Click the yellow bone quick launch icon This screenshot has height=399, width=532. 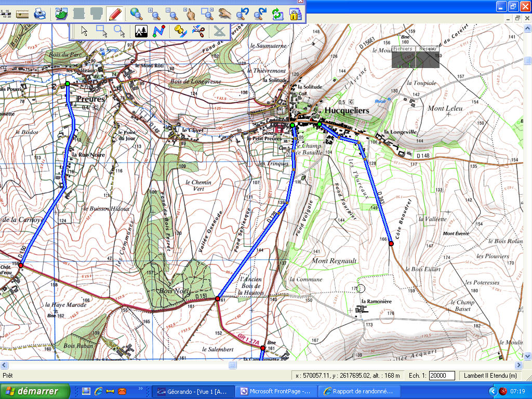point(110,392)
